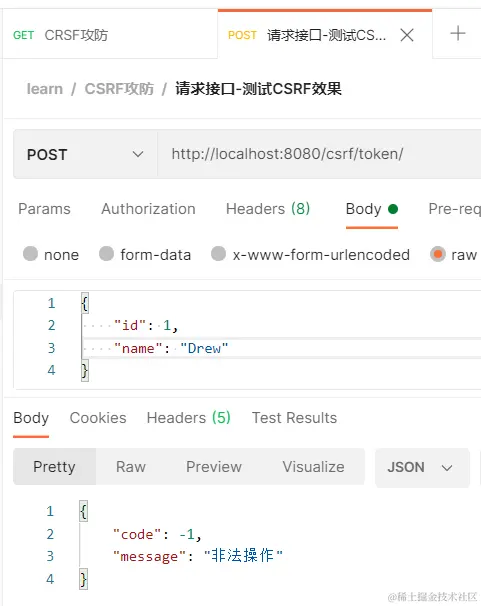Open a new request tab with plus icon
This screenshot has width=481, height=606.
point(458,33)
